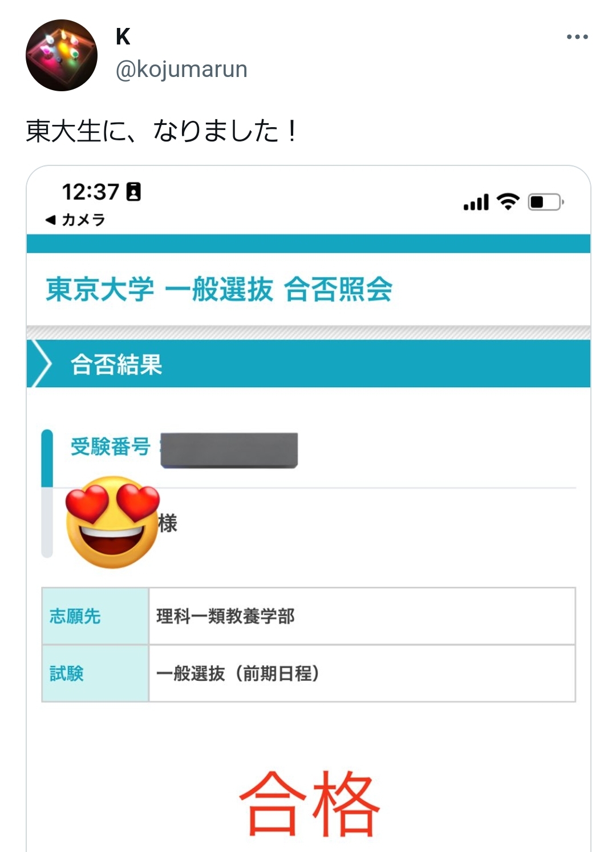This screenshot has width=616, height=852.
Task: Click the 受験番号 label
Action: 110,447
